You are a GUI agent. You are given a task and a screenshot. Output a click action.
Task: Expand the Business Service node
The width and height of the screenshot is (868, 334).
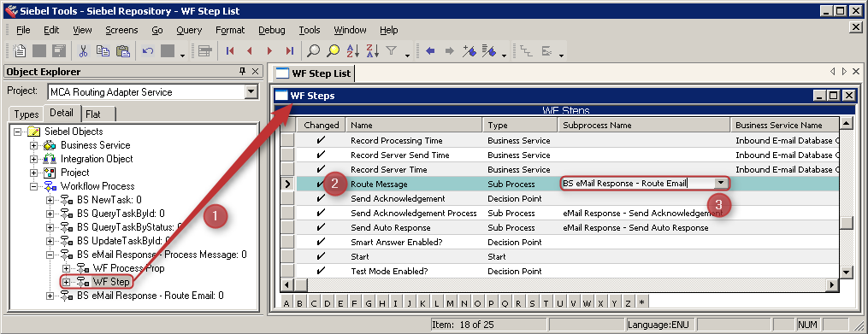click(x=34, y=145)
